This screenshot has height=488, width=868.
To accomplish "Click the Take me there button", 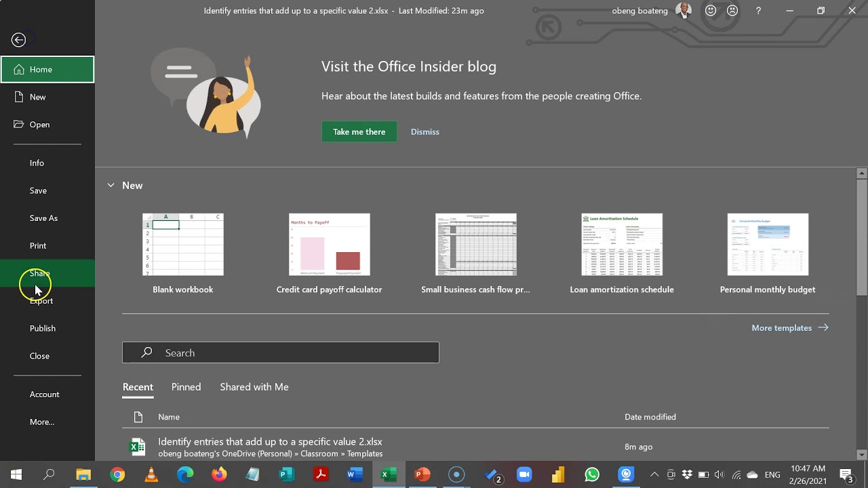I will 359,131.
